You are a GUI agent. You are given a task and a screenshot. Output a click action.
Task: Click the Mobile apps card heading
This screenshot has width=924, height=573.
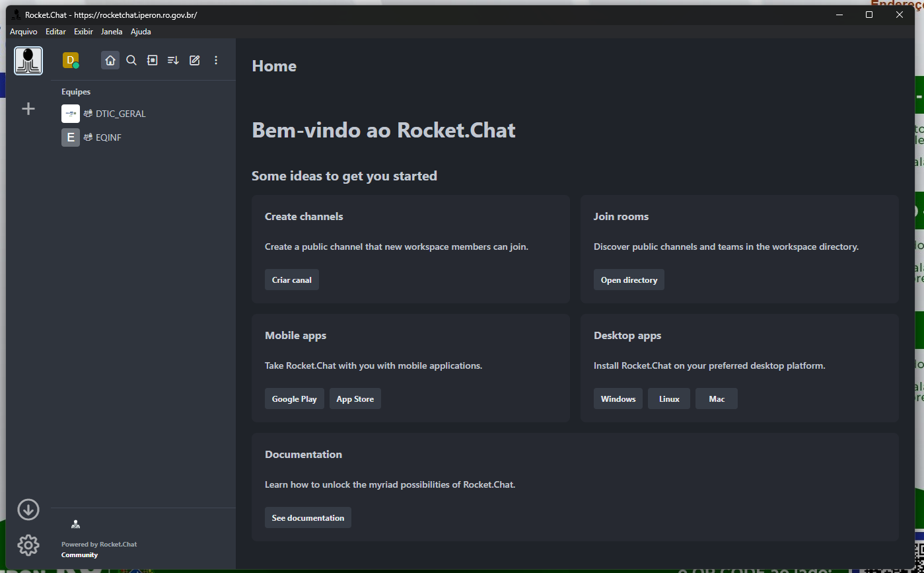coord(295,336)
